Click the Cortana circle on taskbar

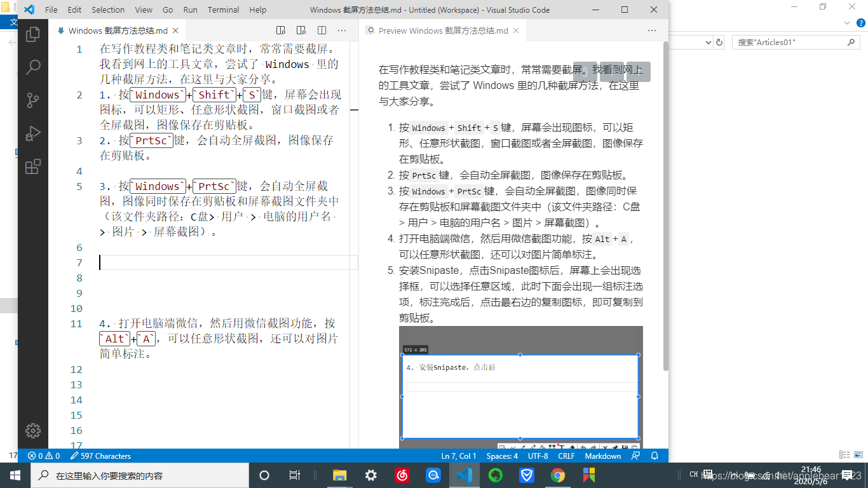(264, 475)
